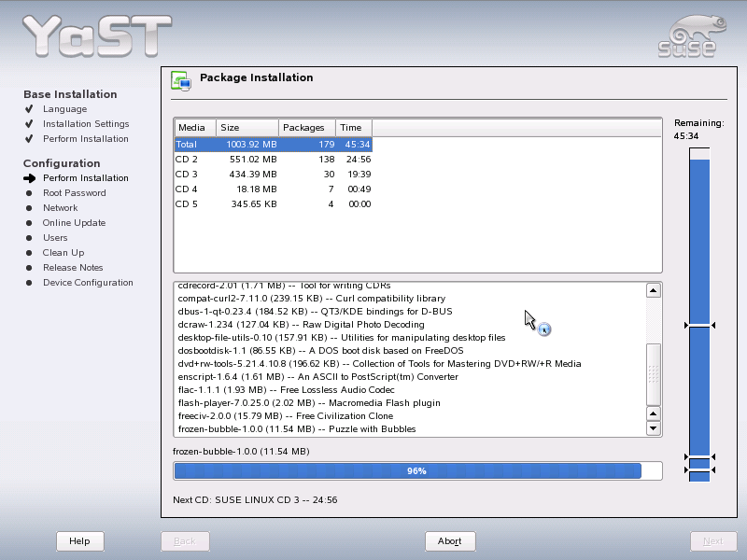Click the bullet beside Network

click(x=29, y=208)
